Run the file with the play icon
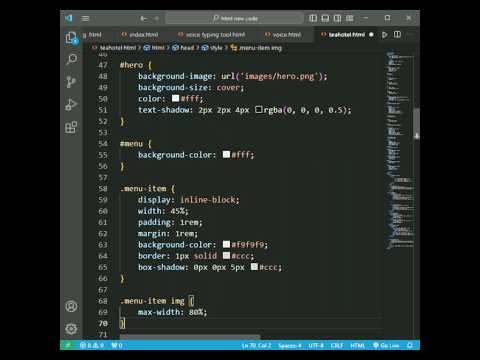 pyautogui.click(x=385, y=35)
